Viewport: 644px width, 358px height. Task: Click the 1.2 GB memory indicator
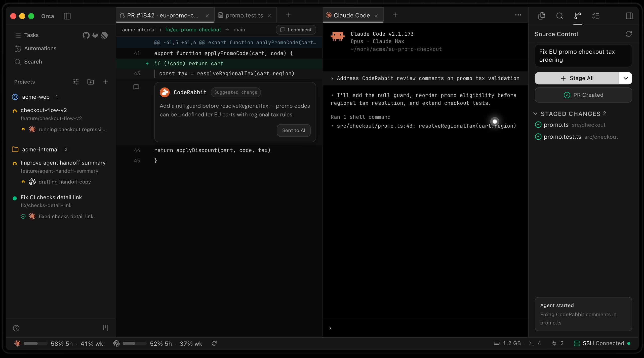[507, 343]
